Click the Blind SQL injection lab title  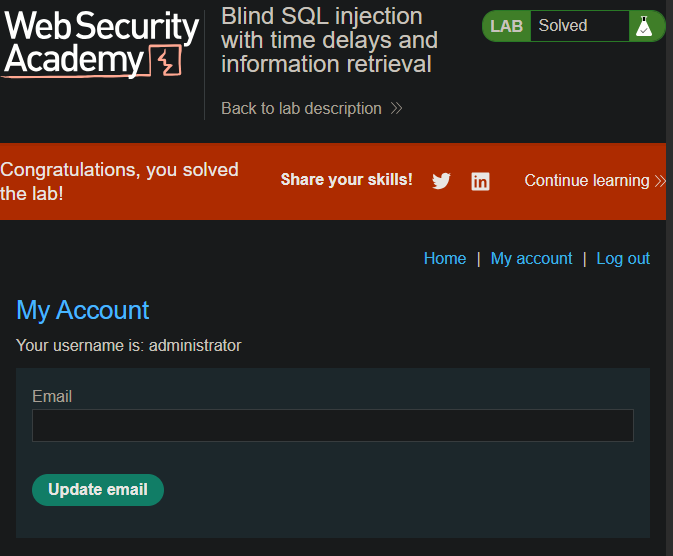tap(329, 40)
